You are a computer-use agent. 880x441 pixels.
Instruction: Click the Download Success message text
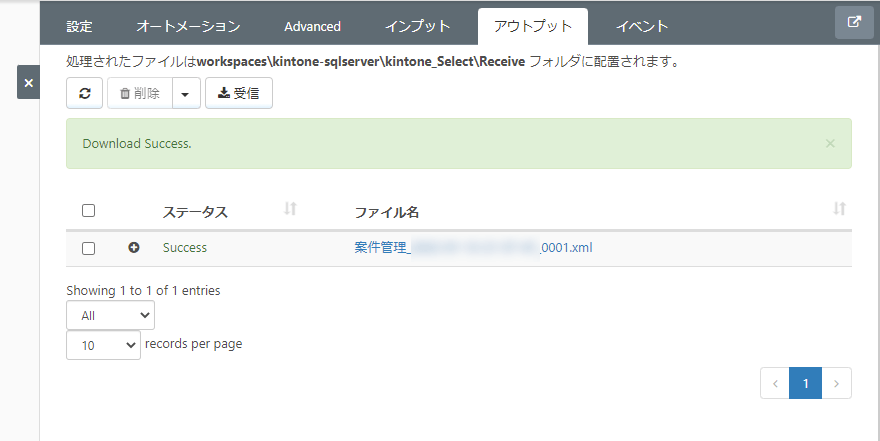[x=137, y=144]
